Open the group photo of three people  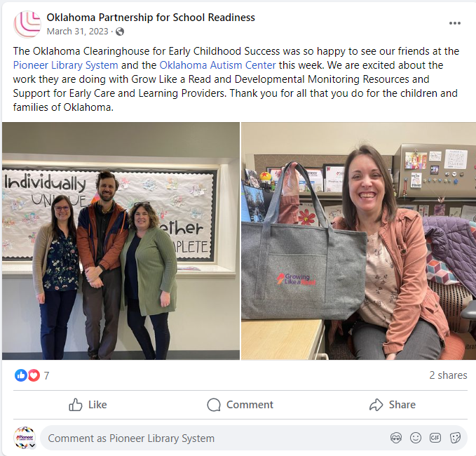121,241
